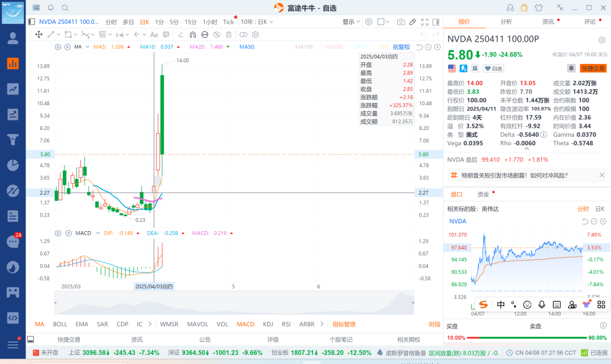The width and height of the screenshot is (611, 364).
Task: Click the orange 快捷交易 button
Action: (x=593, y=68)
